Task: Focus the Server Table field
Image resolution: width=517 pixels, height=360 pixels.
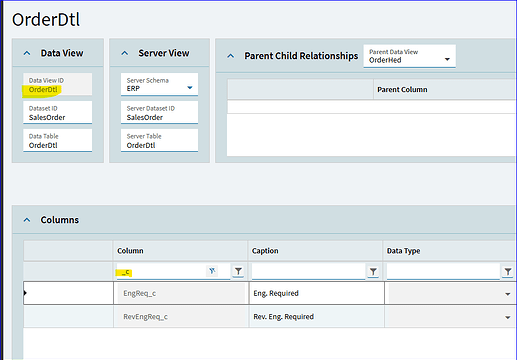Action: click(x=159, y=141)
